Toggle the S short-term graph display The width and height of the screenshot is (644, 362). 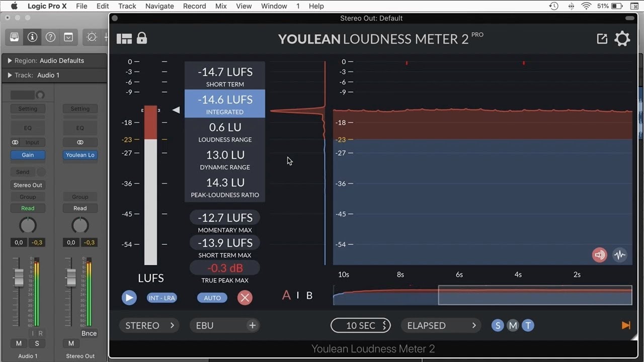(498, 325)
